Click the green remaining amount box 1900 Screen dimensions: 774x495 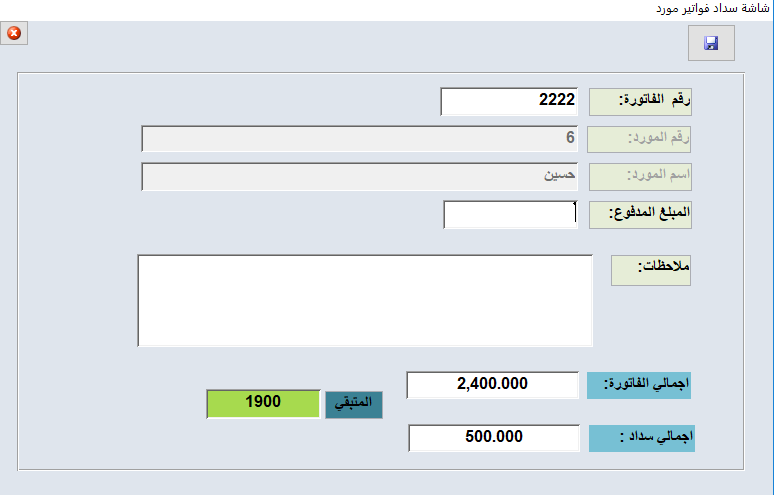coord(263,404)
